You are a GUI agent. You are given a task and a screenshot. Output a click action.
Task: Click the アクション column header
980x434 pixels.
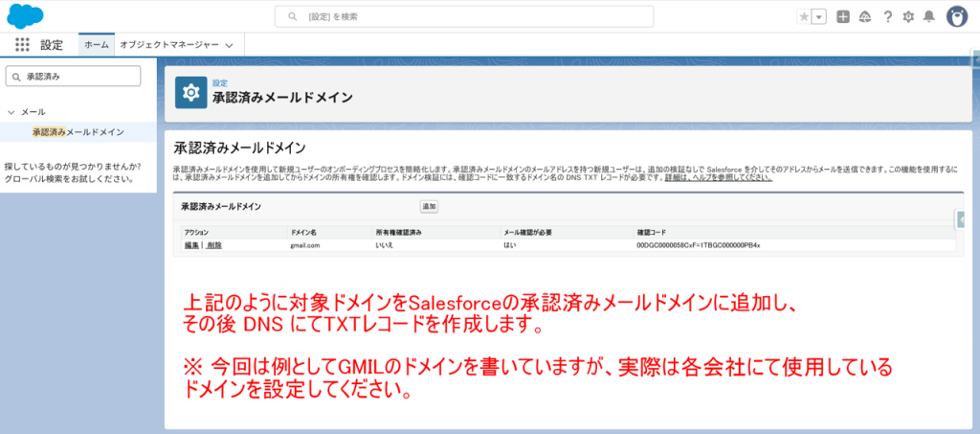pos(196,232)
